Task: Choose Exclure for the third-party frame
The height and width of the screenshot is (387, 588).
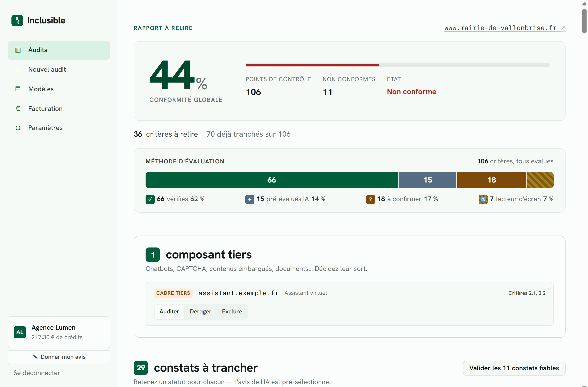Action: tap(232, 312)
